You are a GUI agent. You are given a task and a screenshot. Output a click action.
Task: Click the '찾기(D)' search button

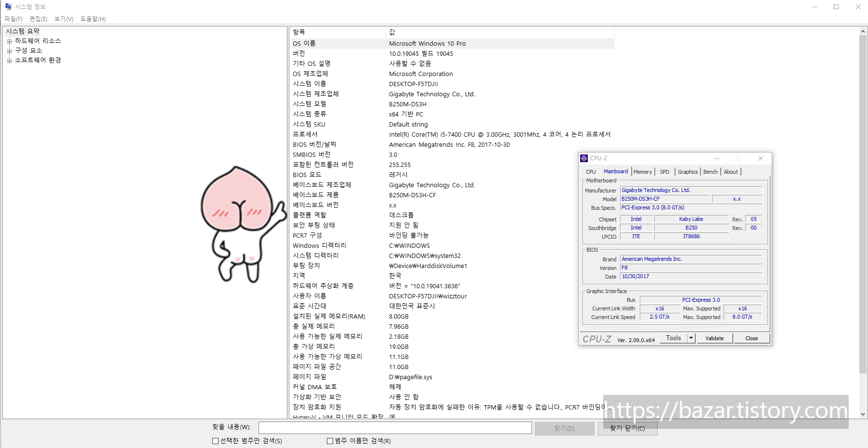click(564, 428)
